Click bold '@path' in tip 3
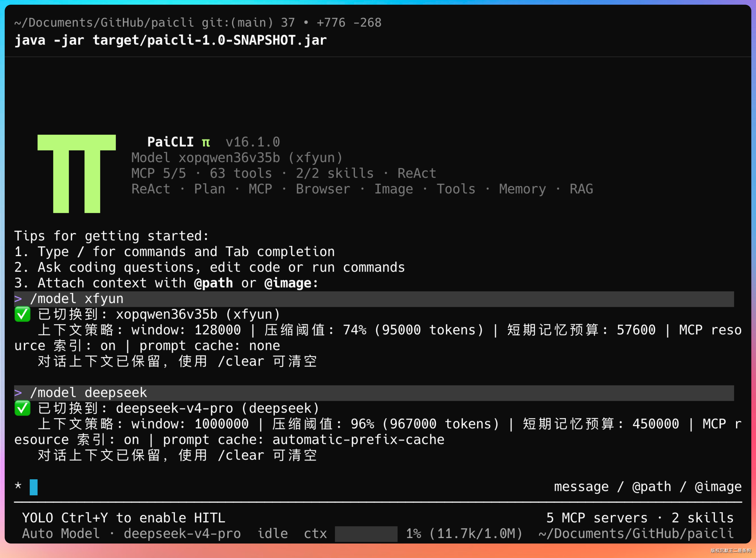Image resolution: width=756 pixels, height=558 pixels. point(213,283)
